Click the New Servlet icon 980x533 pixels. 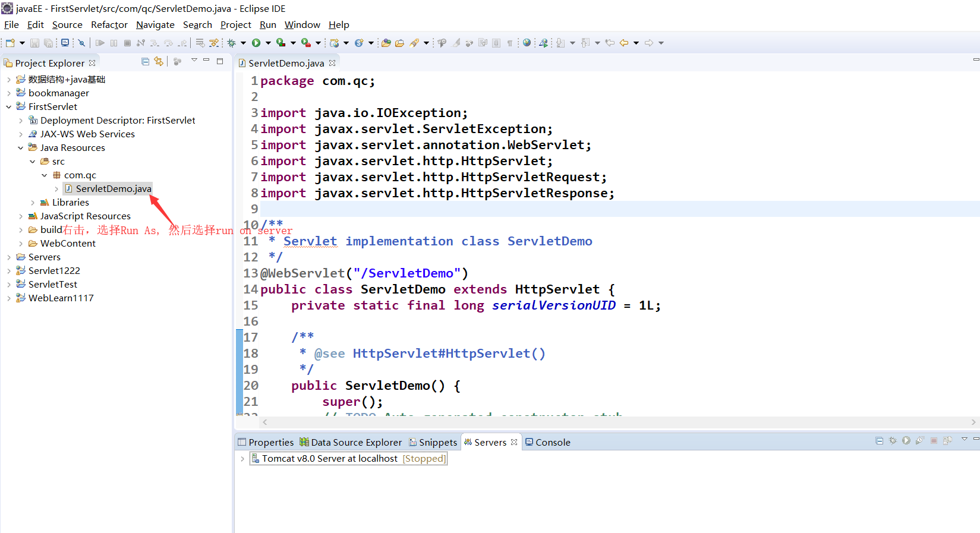pyautogui.click(x=359, y=43)
